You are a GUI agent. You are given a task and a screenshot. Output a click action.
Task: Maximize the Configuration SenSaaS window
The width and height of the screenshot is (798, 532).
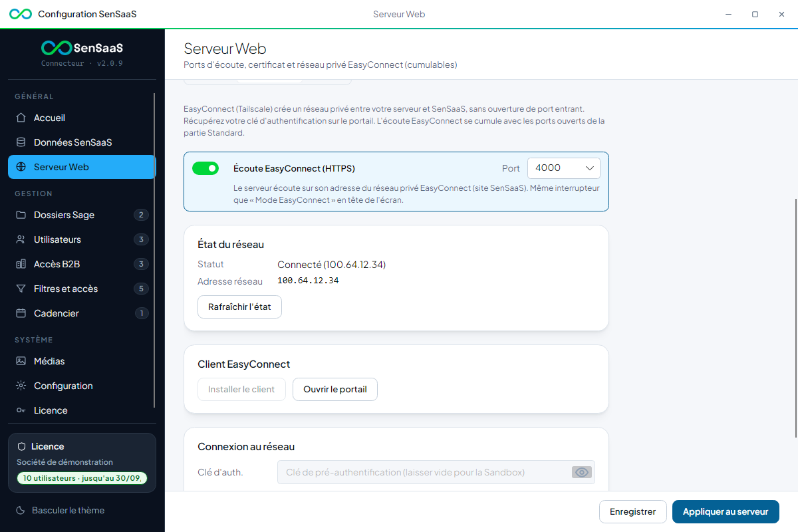[755, 14]
